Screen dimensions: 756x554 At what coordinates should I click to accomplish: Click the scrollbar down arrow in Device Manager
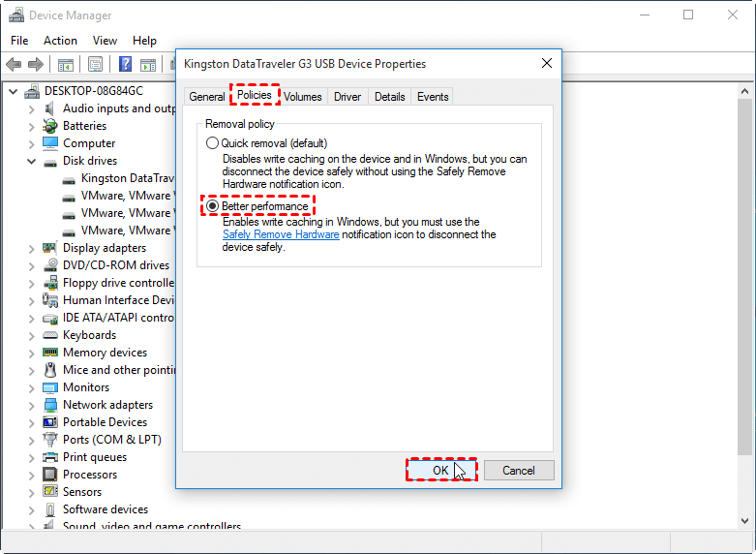click(x=744, y=520)
